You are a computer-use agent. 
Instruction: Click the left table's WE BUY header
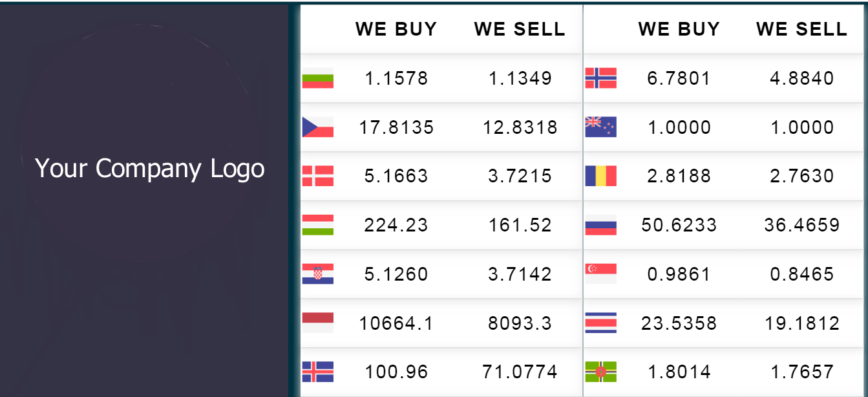[396, 29]
